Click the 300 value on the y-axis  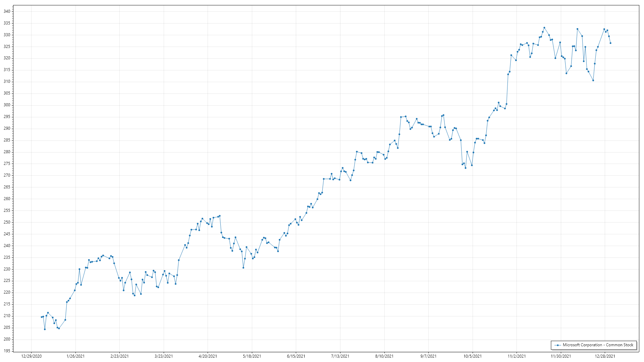pyautogui.click(x=7, y=105)
